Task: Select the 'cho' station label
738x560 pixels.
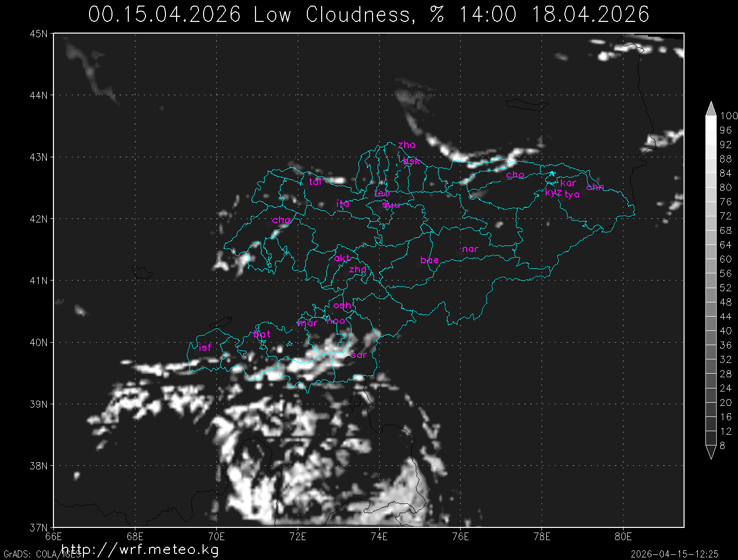Action: [515, 175]
